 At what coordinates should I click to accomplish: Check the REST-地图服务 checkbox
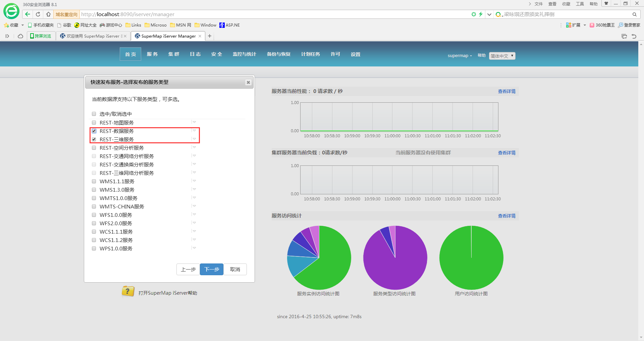coord(94,123)
